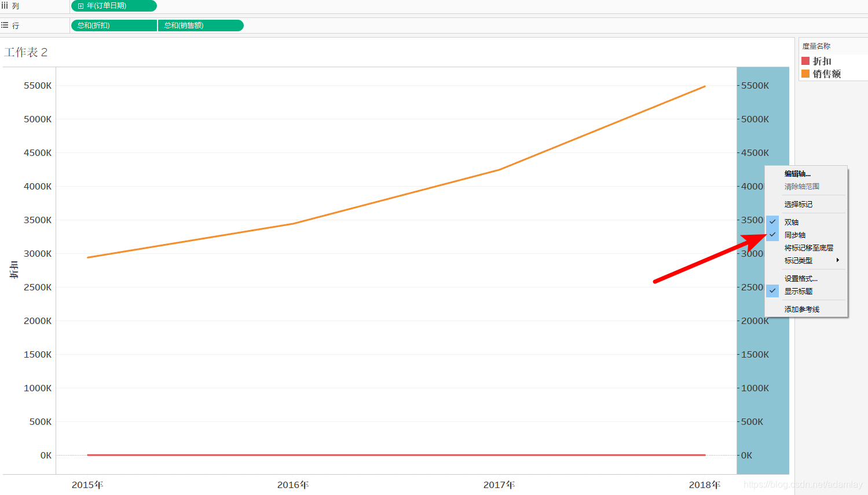Click the 行 shelf label
868x495 pixels.
click(x=16, y=26)
